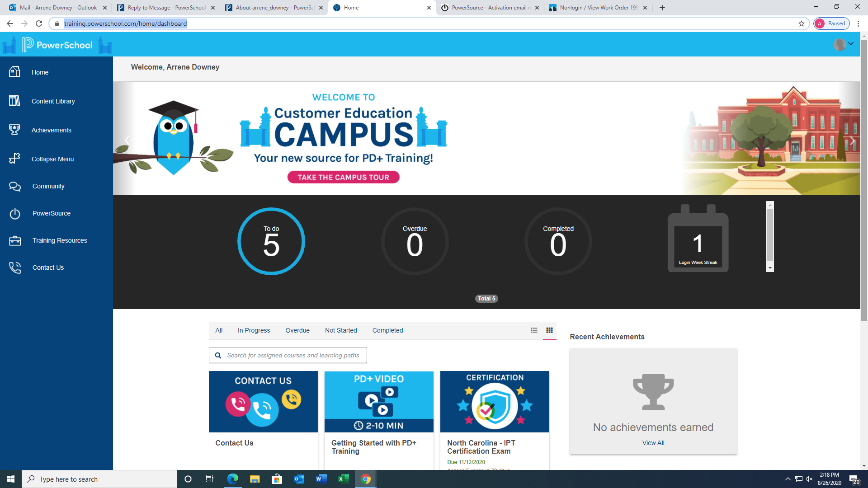
Task: Show previous banner with left chevron
Action: (x=127, y=141)
